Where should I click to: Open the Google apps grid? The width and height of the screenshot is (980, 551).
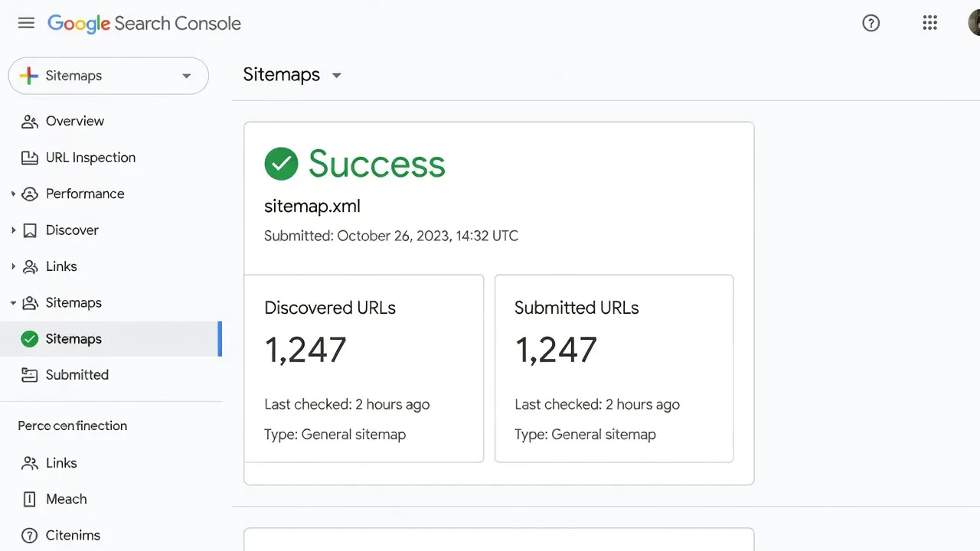coord(930,23)
